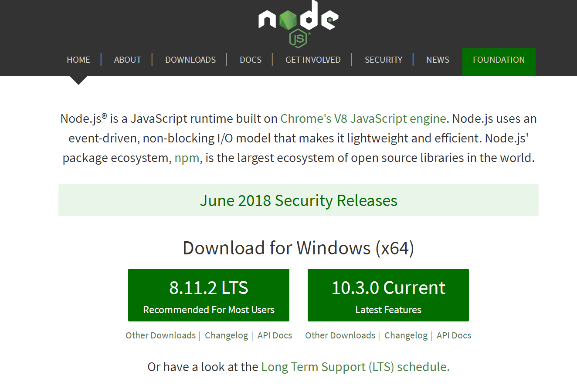This screenshot has height=392, width=577.
Task: Open the Get Involved section
Action: (x=313, y=60)
